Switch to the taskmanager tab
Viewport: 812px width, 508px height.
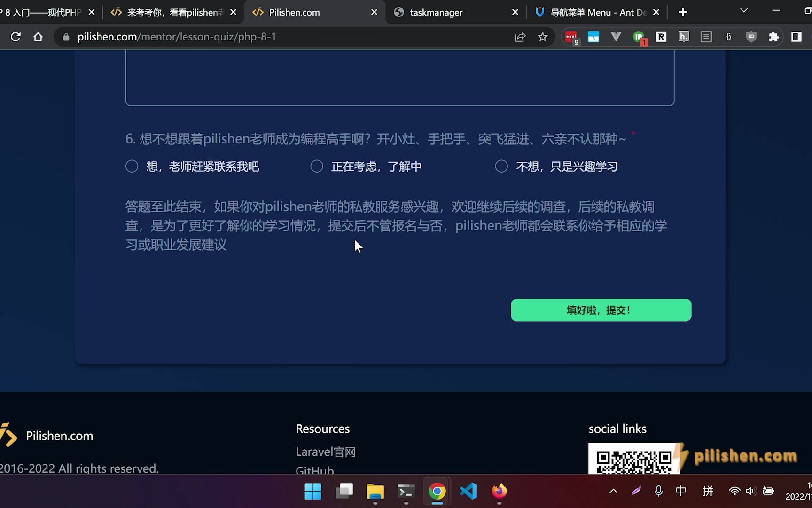point(436,12)
